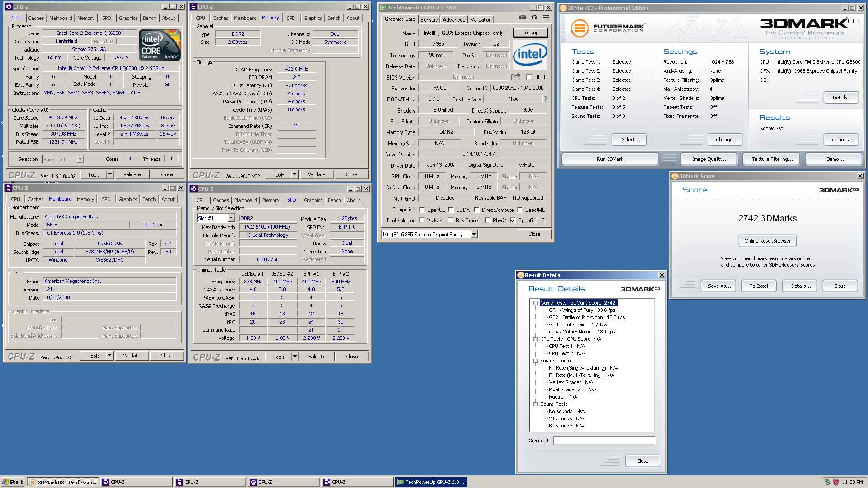The height and width of the screenshot is (488, 868).
Task: Select GT3 - Troll's Lair result row
Action: point(577,324)
